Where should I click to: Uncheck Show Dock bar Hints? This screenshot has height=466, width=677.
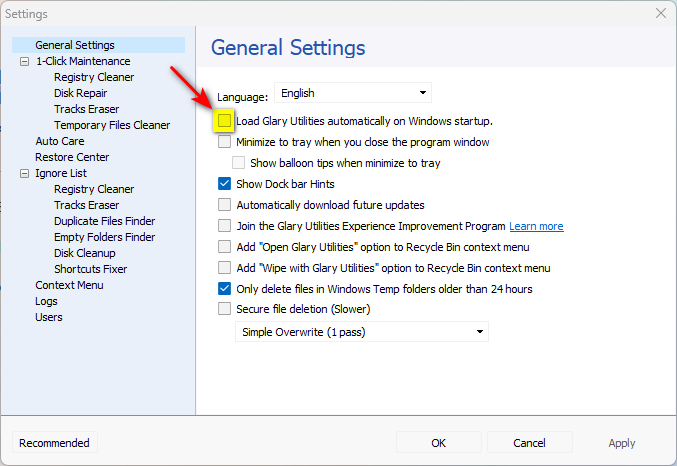tap(225, 184)
